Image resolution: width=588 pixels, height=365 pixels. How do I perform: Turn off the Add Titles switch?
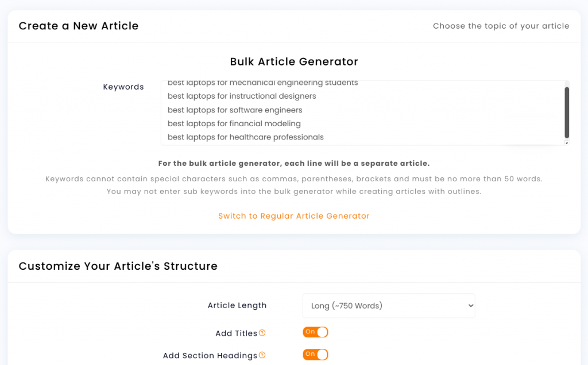click(x=315, y=332)
